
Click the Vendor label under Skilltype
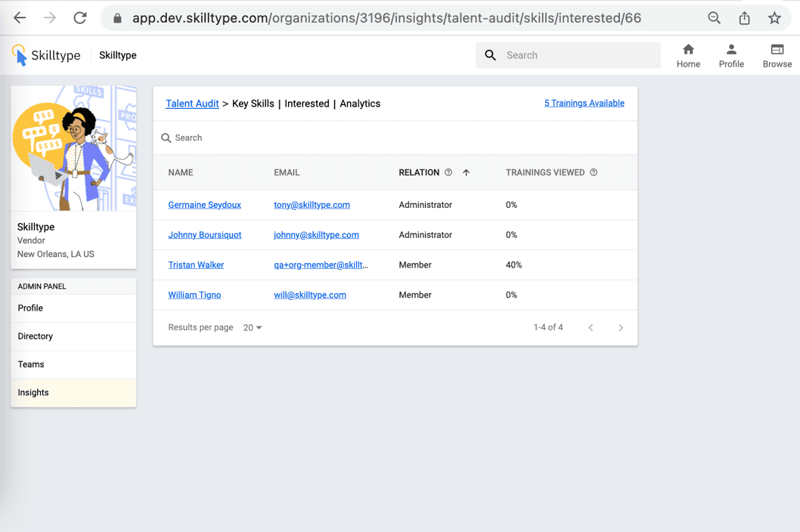point(31,240)
